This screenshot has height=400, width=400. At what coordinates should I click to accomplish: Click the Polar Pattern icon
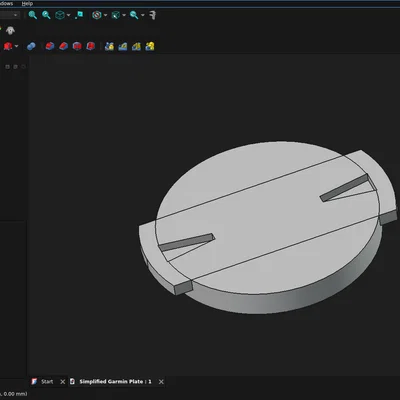point(136,46)
